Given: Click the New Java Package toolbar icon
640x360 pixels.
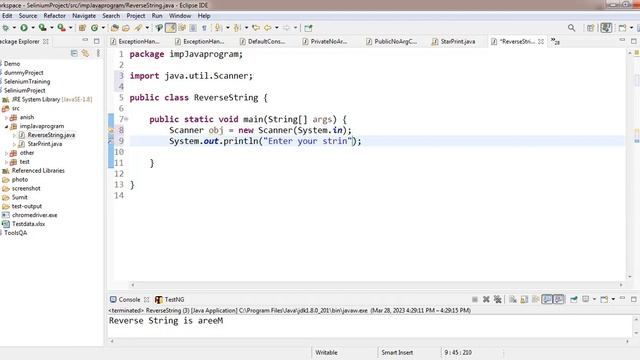Looking at the screenshot, I should [x=82, y=28].
